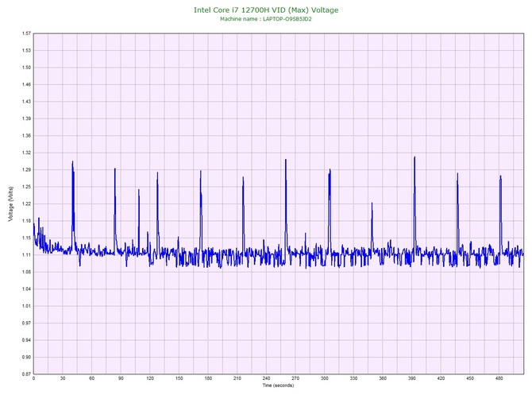The height and width of the screenshot is (399, 532).
Task: Select the 90 seconds time tick label
Action: coord(121,378)
